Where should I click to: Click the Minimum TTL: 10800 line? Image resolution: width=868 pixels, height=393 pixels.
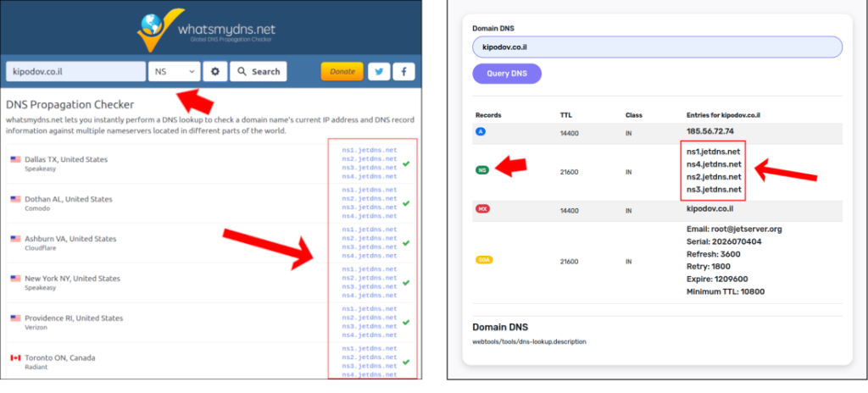tap(726, 291)
